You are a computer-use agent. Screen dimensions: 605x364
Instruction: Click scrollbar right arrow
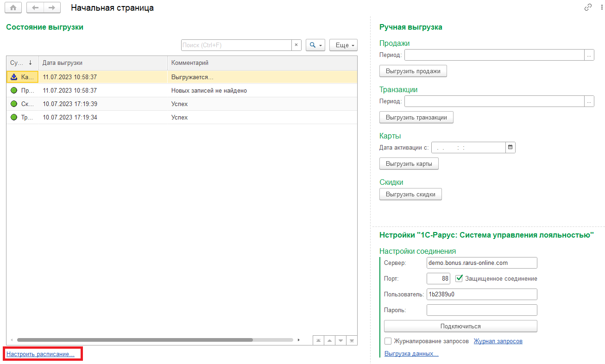299,340
